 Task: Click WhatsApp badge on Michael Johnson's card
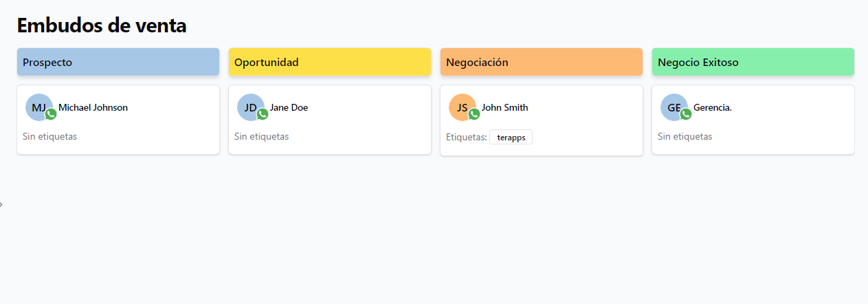point(51,114)
